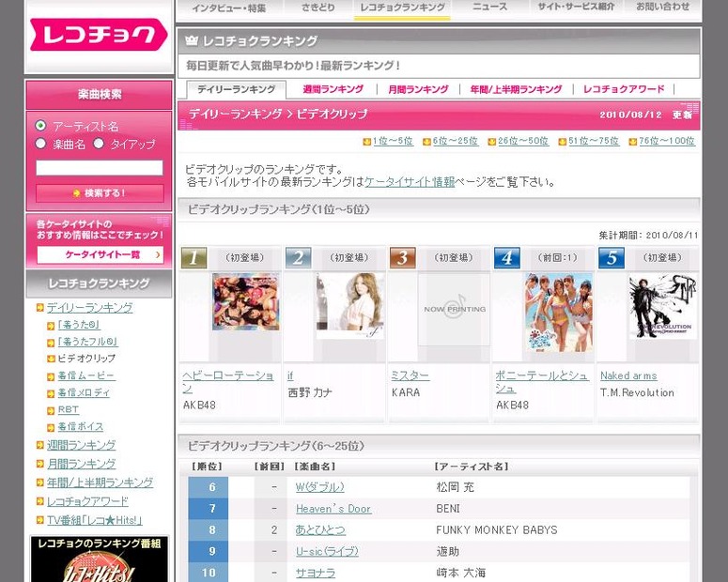Open レコチョクランキング in top navigation
The width and height of the screenshot is (728, 582).
pos(403,7)
